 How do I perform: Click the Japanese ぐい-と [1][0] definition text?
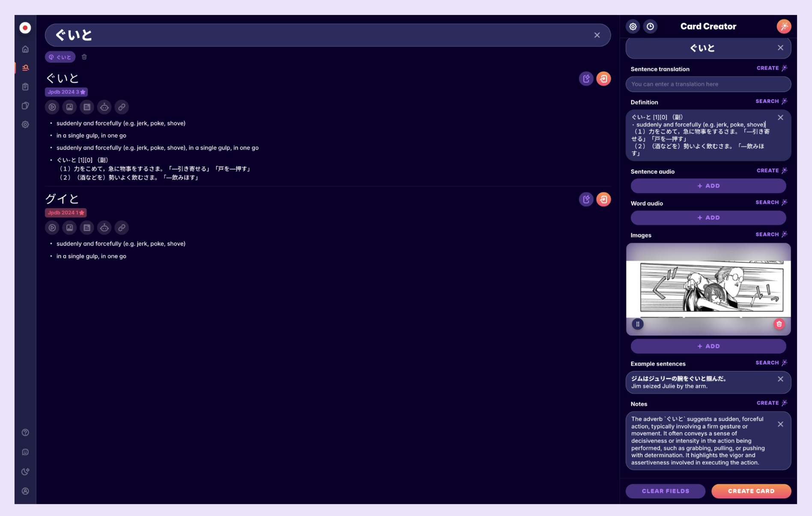coord(153,169)
